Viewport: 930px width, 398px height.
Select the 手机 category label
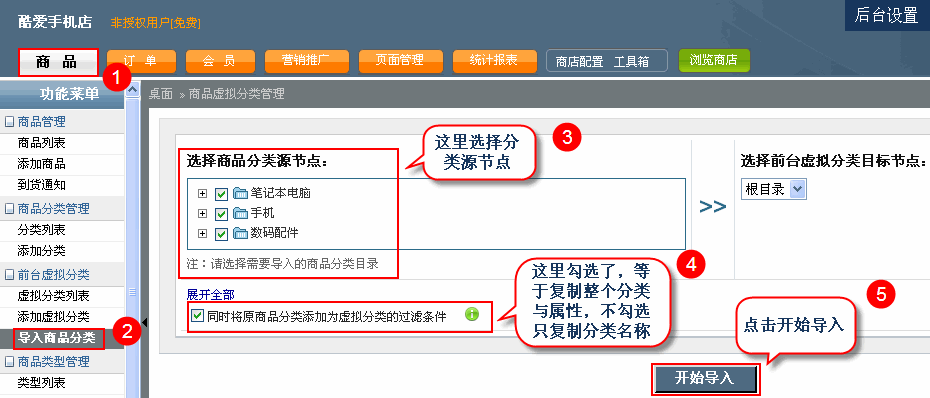263,214
